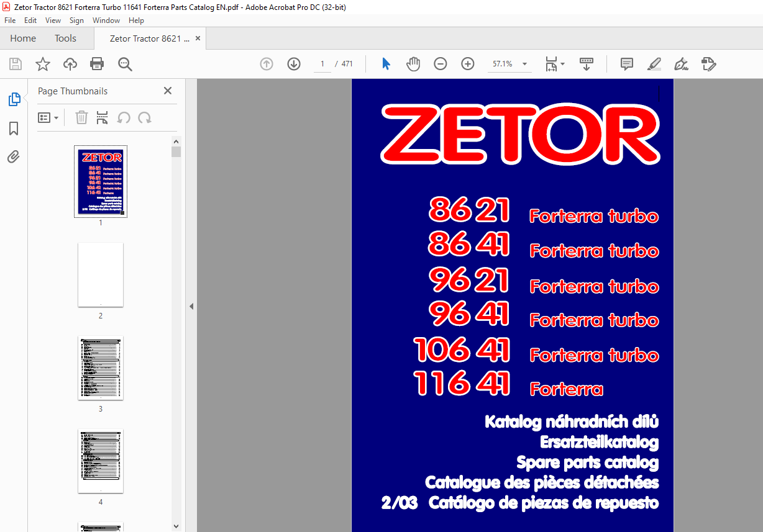Close the Zetor Tractor 8621 document tab
Image resolution: width=763 pixels, height=532 pixels.
pos(198,38)
